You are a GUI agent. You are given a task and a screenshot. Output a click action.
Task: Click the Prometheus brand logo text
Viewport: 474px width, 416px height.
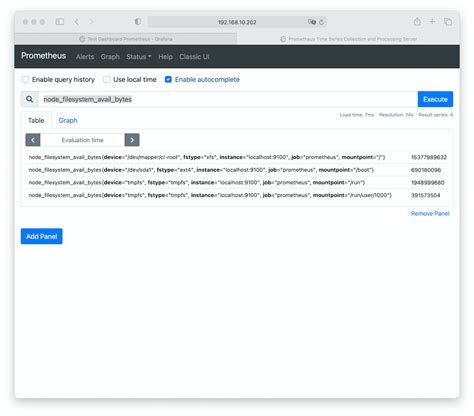[44, 56]
